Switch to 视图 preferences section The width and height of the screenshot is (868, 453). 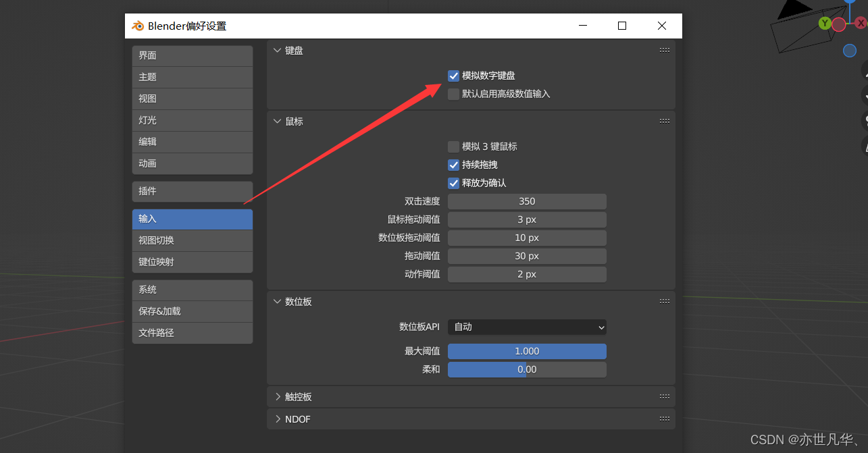pos(193,99)
